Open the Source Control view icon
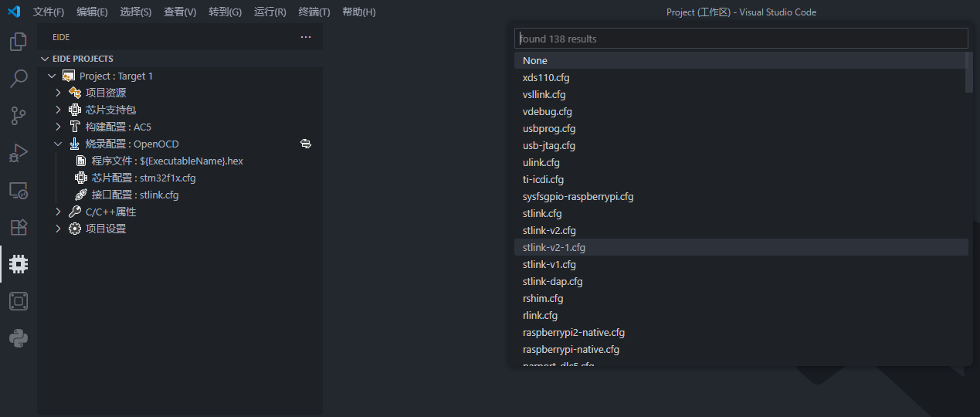Screen dimensions: 980x417 coord(19,116)
